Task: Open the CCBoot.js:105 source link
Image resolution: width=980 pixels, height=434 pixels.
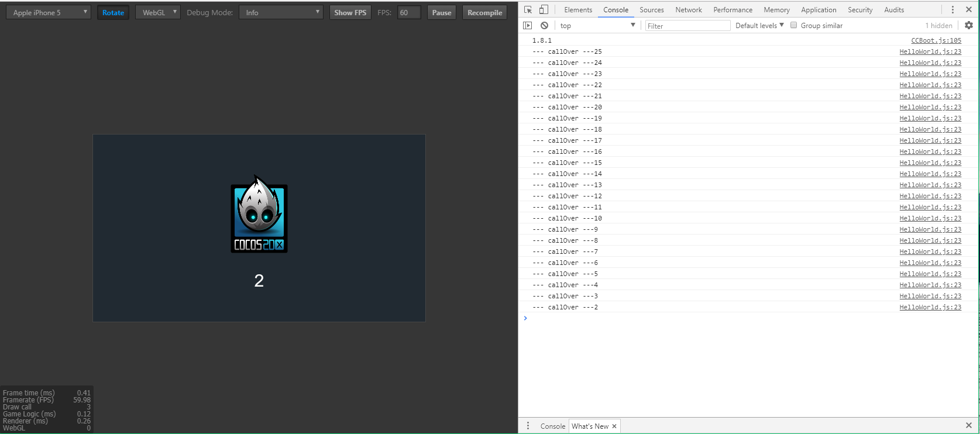Action: (x=936, y=40)
